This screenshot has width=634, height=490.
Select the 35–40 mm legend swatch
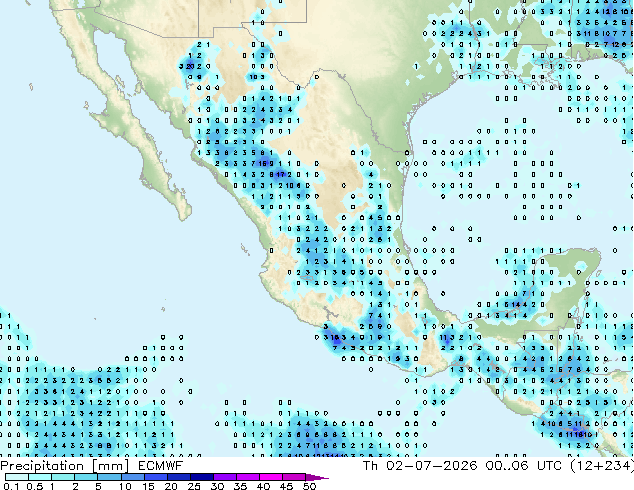click(247, 477)
